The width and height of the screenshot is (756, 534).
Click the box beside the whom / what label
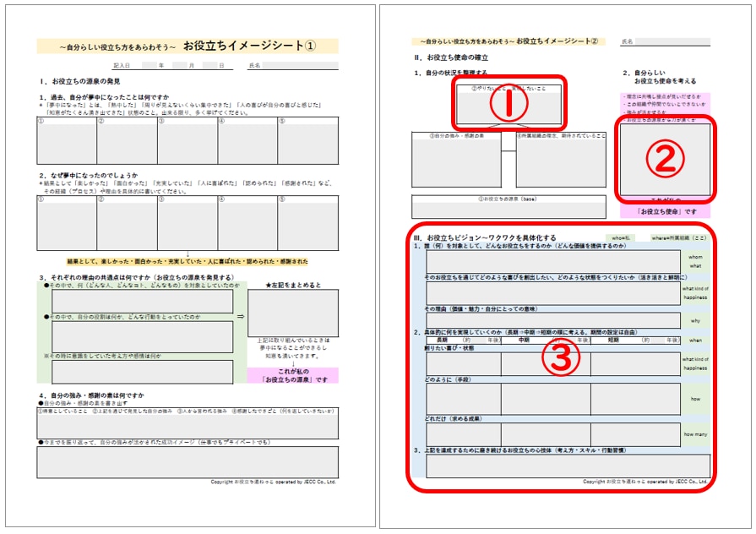click(x=553, y=261)
